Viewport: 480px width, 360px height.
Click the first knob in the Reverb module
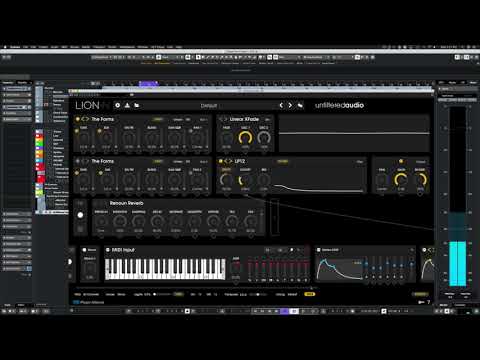pyautogui.click(x=101, y=221)
